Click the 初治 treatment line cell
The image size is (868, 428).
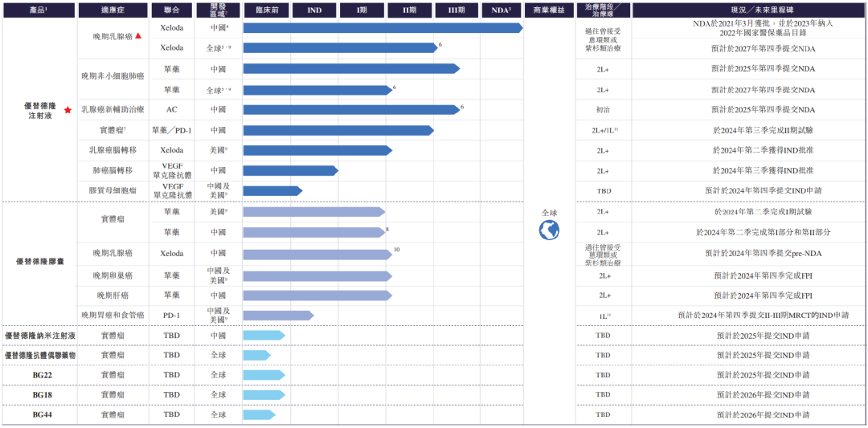[603, 109]
